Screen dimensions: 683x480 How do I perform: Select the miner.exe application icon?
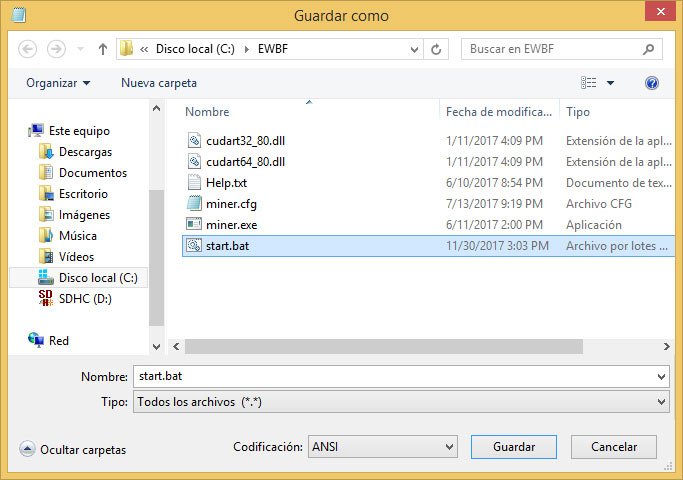(194, 224)
